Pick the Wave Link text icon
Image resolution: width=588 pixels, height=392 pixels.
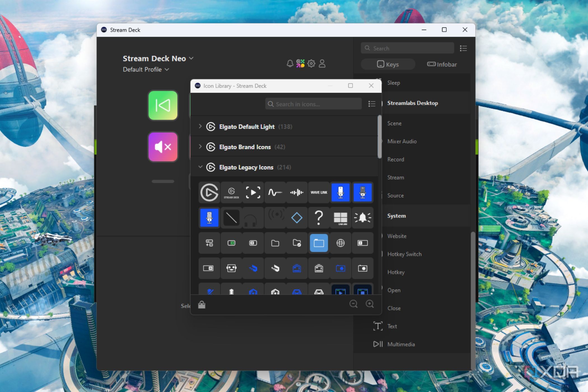click(x=319, y=192)
